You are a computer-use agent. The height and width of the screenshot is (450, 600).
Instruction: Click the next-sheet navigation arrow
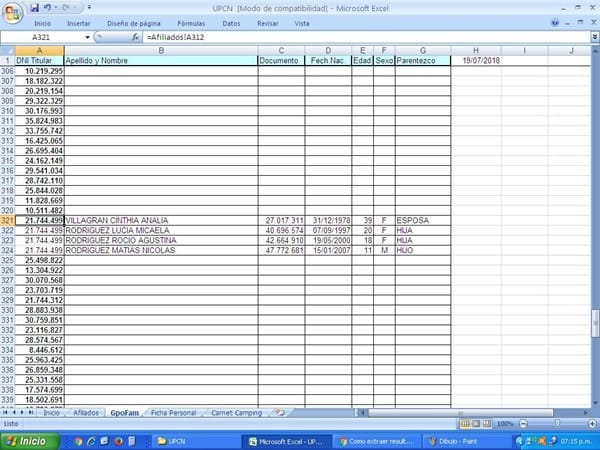coord(22,412)
